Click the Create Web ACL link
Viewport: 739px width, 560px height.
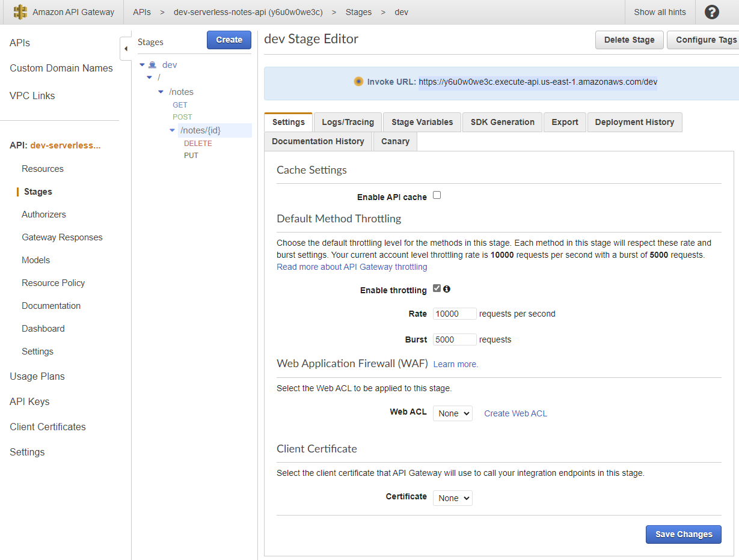(515, 413)
